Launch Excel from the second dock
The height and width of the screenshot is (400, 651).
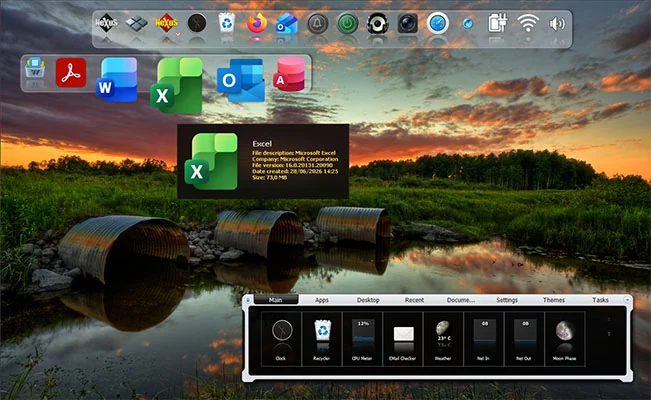tap(176, 86)
